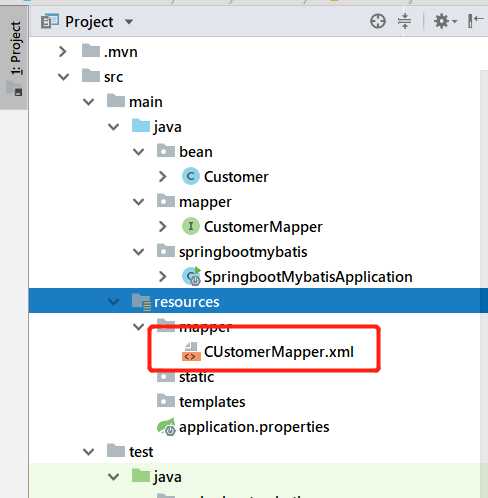The image size is (488, 498).
Task: Select the springbootmybatis package label
Action: tap(243, 252)
